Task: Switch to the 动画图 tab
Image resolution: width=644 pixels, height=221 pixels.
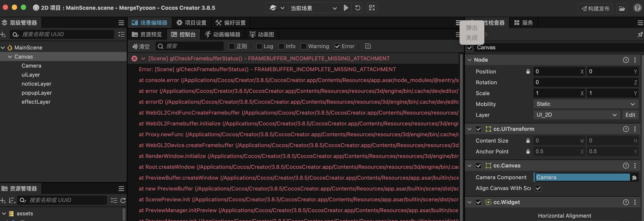Action: coord(262,34)
